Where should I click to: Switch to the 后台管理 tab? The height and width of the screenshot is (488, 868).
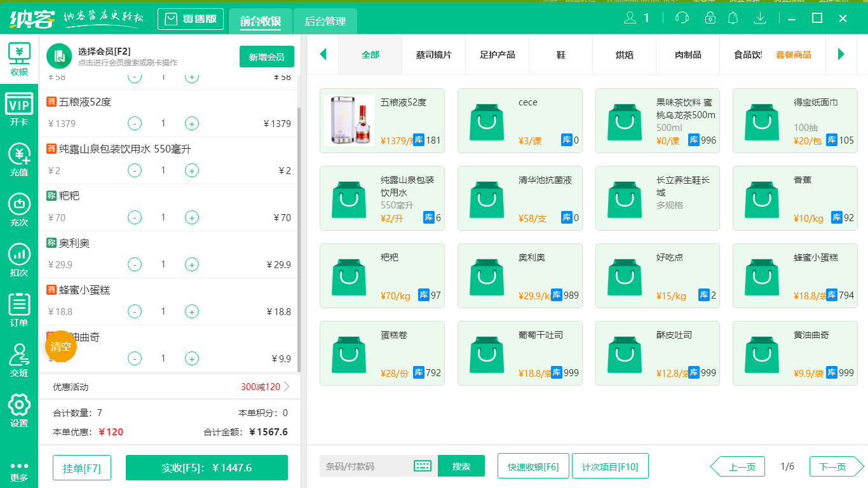324,21
